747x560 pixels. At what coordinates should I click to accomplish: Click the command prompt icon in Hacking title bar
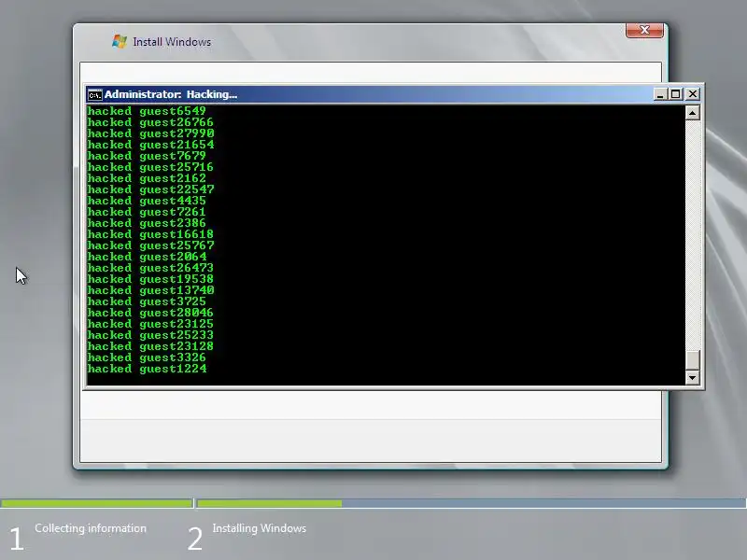coord(95,95)
